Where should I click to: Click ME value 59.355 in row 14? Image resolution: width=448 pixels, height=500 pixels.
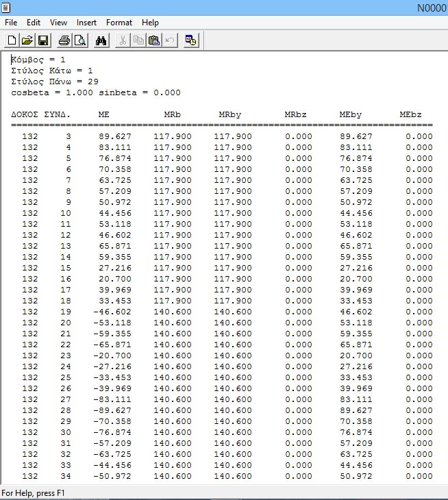(115, 257)
